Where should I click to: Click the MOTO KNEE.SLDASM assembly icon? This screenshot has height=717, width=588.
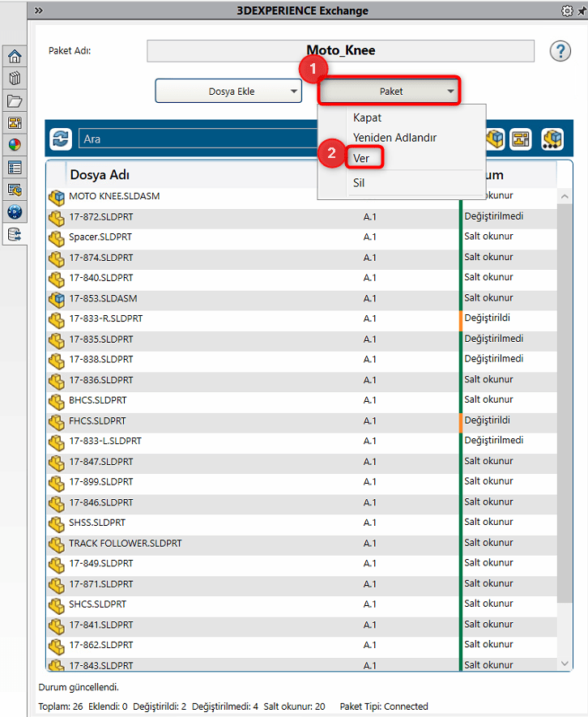click(x=57, y=198)
